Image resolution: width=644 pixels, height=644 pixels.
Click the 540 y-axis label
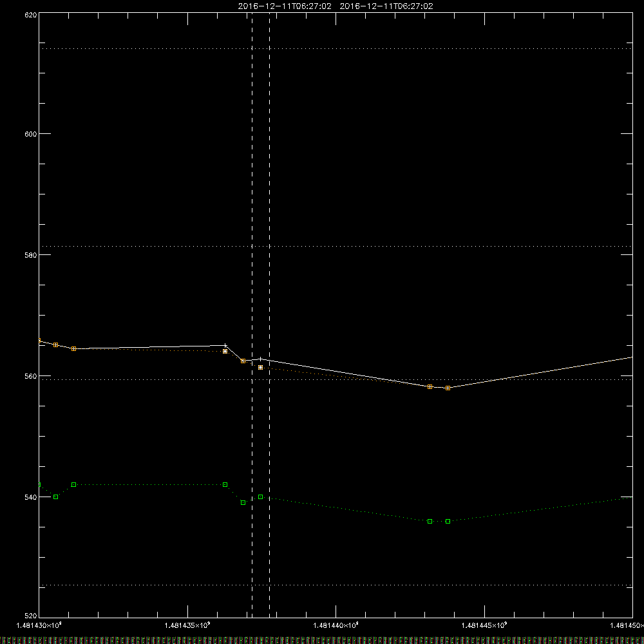tap(32, 497)
